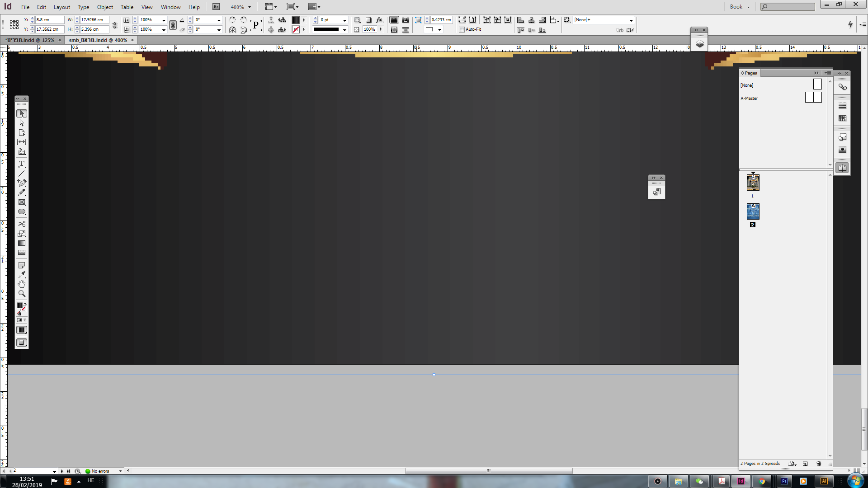868x488 pixels.
Task: Activate the Hand tool
Action: pyautogui.click(x=22, y=284)
